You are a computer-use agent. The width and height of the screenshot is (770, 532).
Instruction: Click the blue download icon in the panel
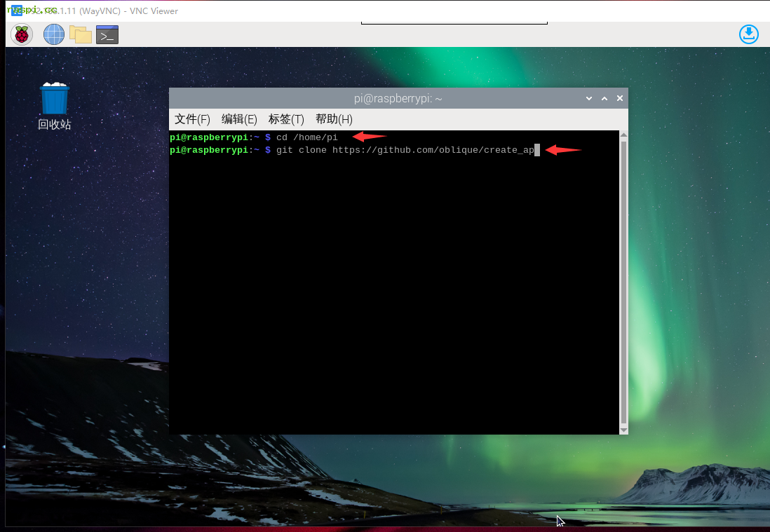point(749,34)
